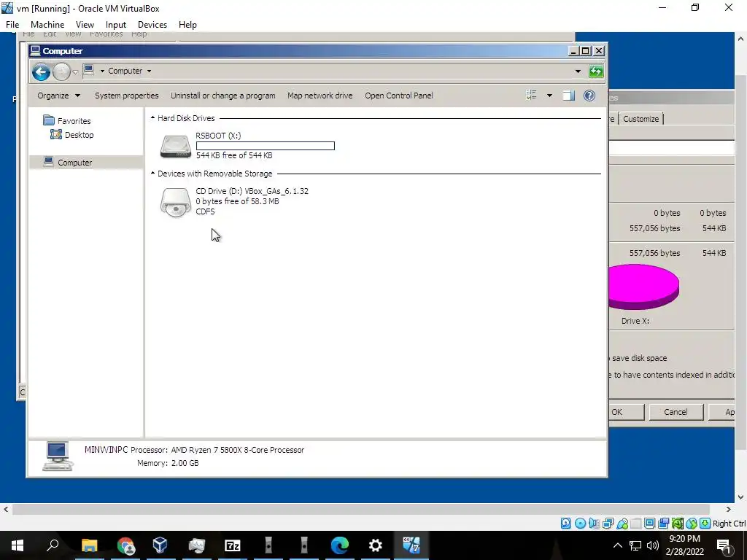This screenshot has height=560, width=747.
Task: Click the taskbar volume speaker icon
Action: point(653,545)
